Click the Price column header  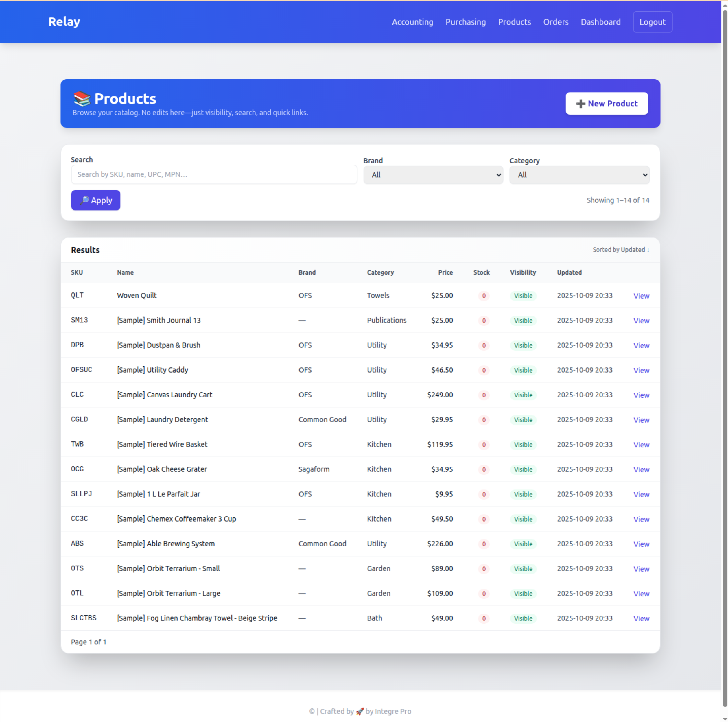click(445, 272)
